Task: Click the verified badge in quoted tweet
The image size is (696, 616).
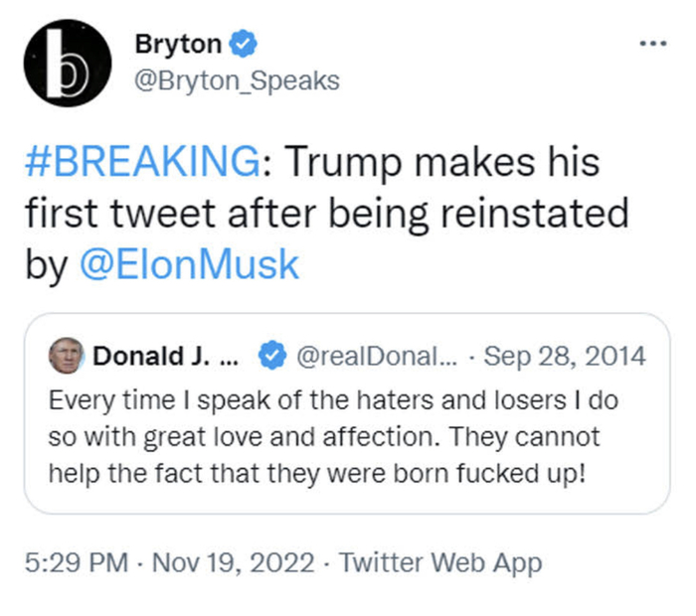Action: [x=270, y=355]
